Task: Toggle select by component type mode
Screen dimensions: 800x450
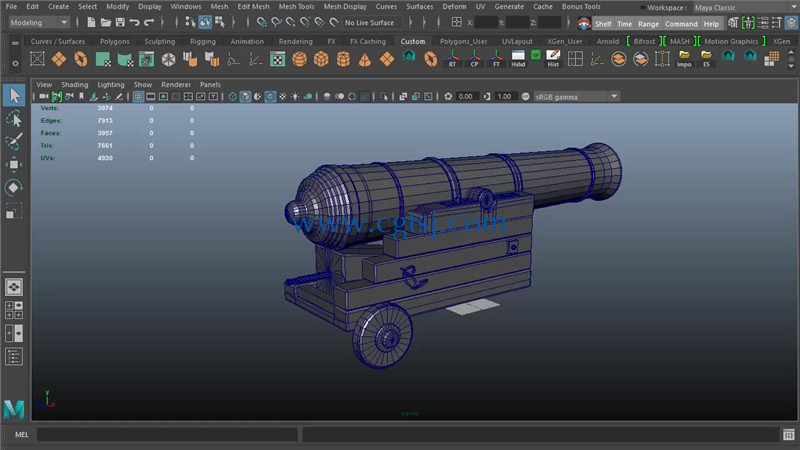Action: click(x=219, y=22)
